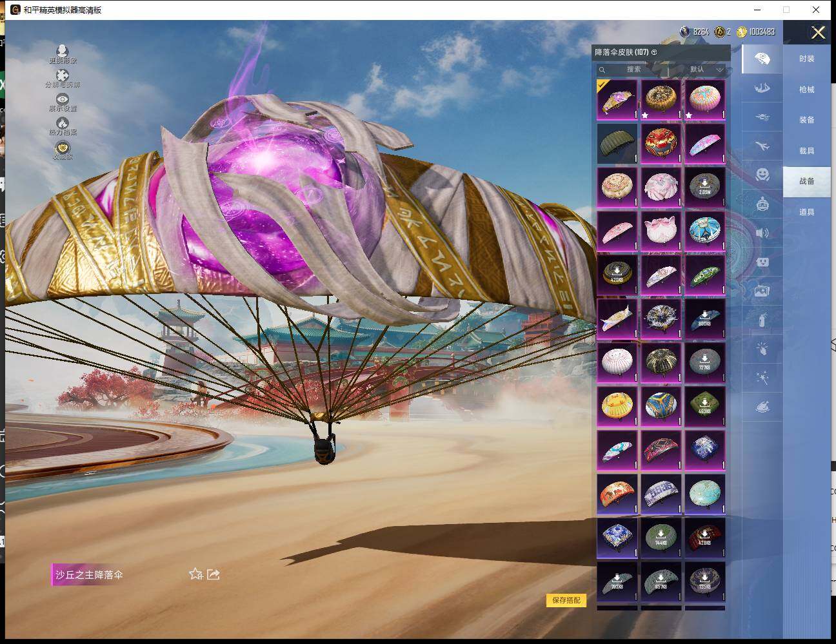Select the square-face sticker category icon

coord(762,262)
